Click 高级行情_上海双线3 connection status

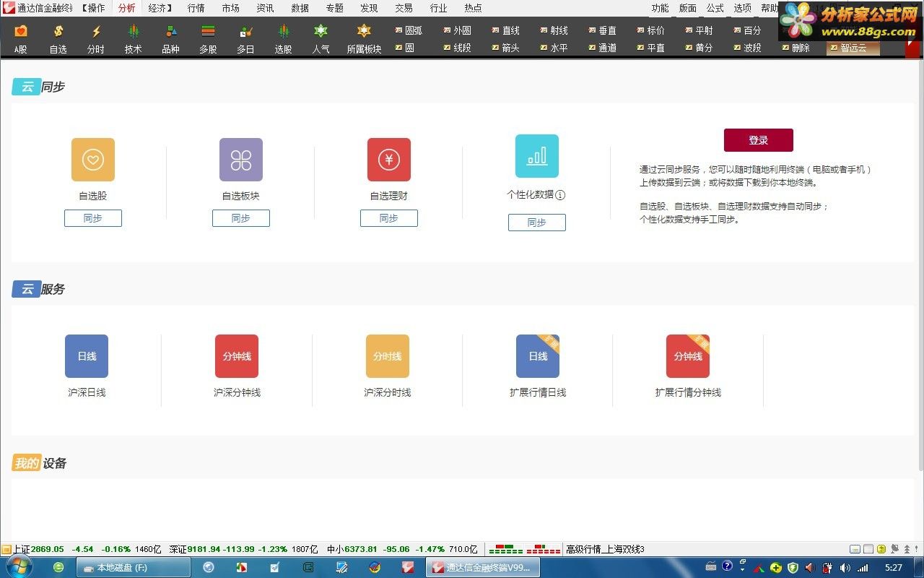pyautogui.click(x=605, y=549)
